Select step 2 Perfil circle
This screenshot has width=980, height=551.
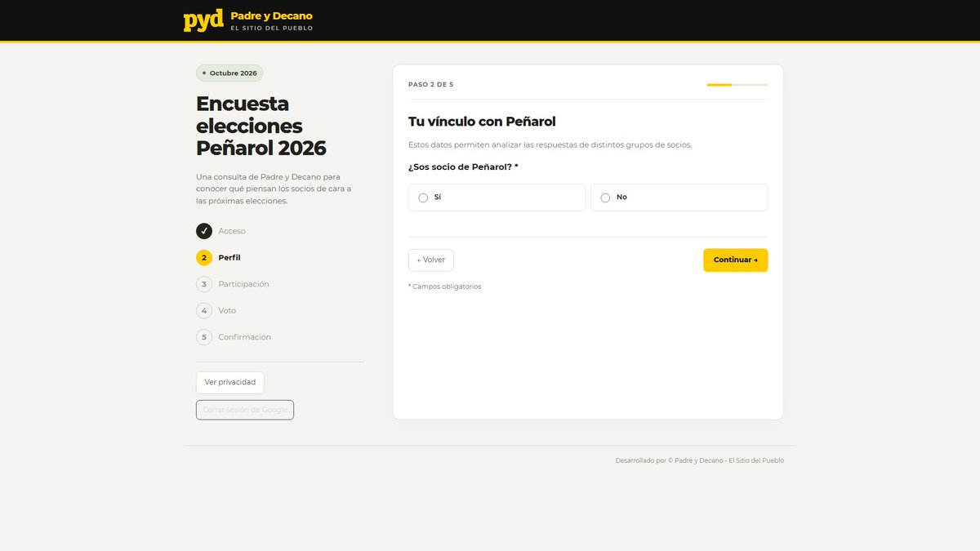tap(204, 258)
